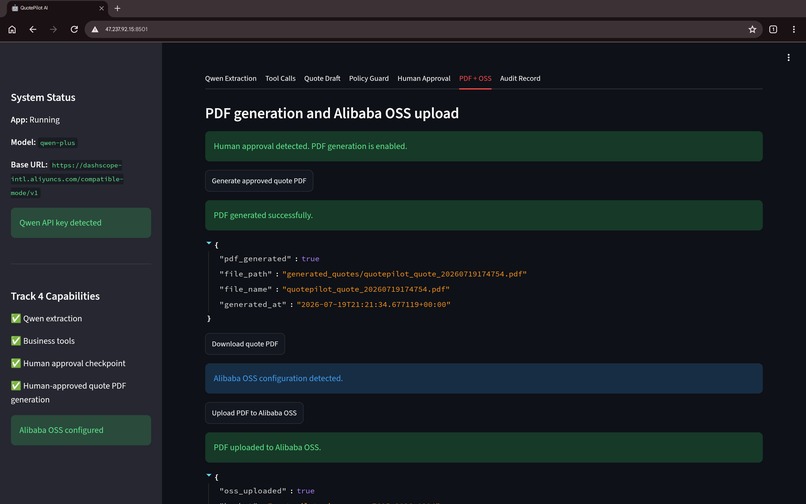Image resolution: width=806 pixels, height=504 pixels.
Task: Click the Alibaba OSS configured sidebar banner
Action: click(x=81, y=430)
